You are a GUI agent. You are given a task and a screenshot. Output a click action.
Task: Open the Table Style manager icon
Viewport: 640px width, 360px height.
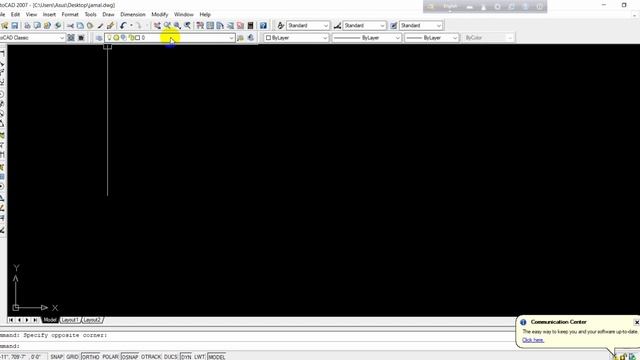(x=393, y=25)
